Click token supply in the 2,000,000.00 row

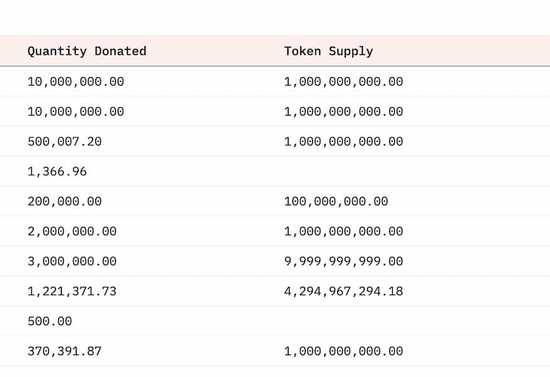[343, 231]
